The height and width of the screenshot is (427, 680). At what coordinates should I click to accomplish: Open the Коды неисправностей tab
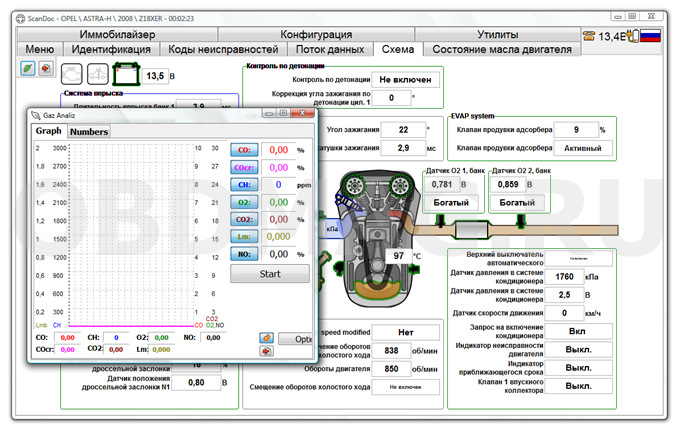222,48
